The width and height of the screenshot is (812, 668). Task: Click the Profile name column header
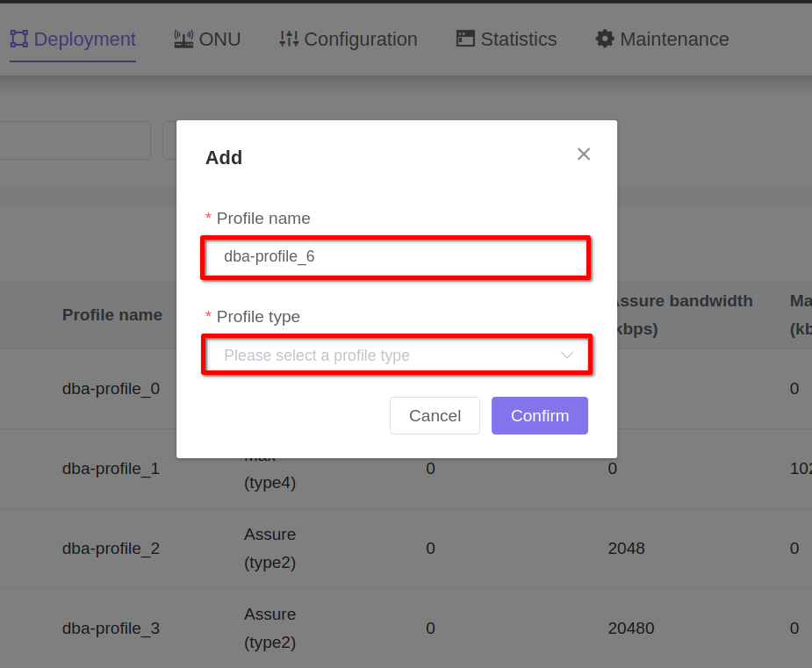[111, 315]
